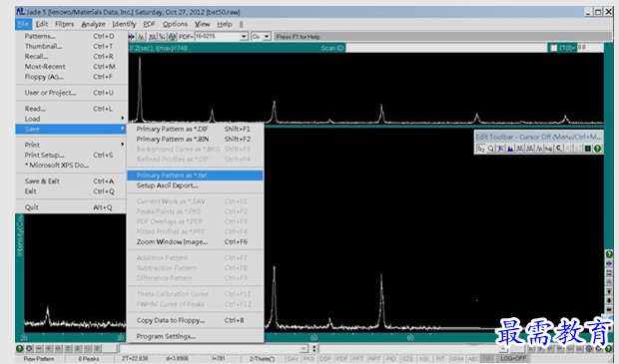Screen dimensions: 619x364
Task: Select Thumbnail... in File menu
Action: (71, 47)
